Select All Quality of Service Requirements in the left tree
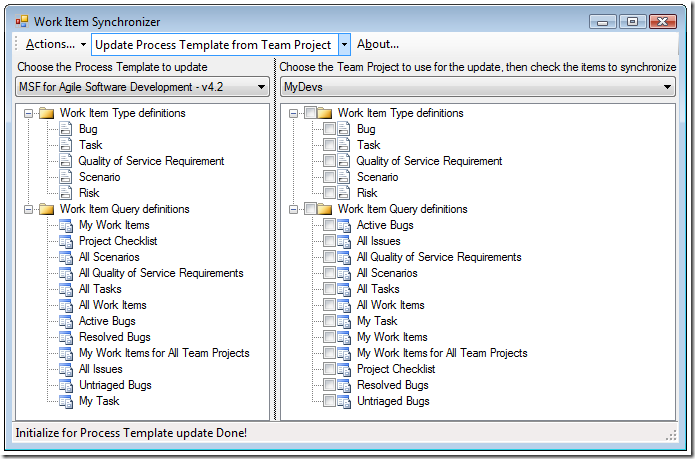 161,273
